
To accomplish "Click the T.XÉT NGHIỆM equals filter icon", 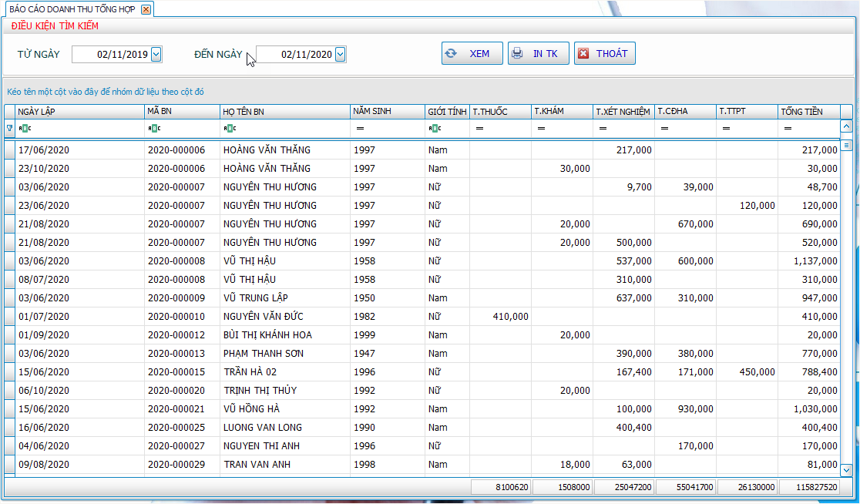I will click(x=603, y=129).
